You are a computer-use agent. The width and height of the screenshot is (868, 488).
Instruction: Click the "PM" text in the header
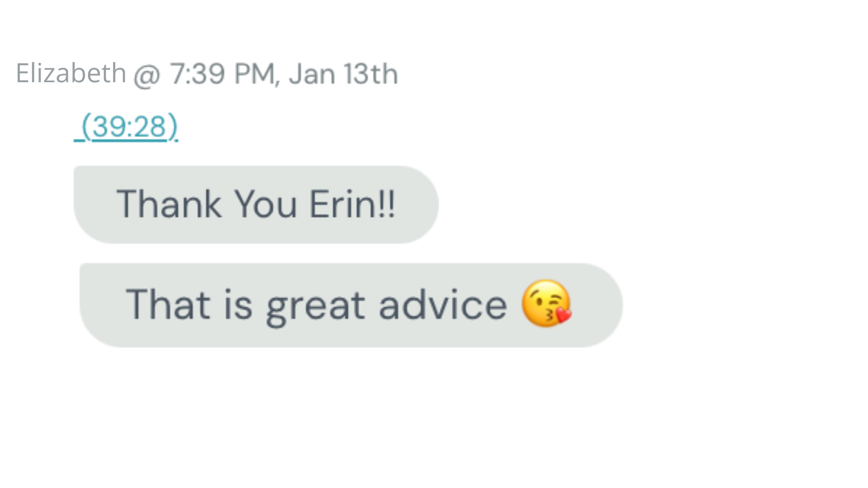coord(255,74)
